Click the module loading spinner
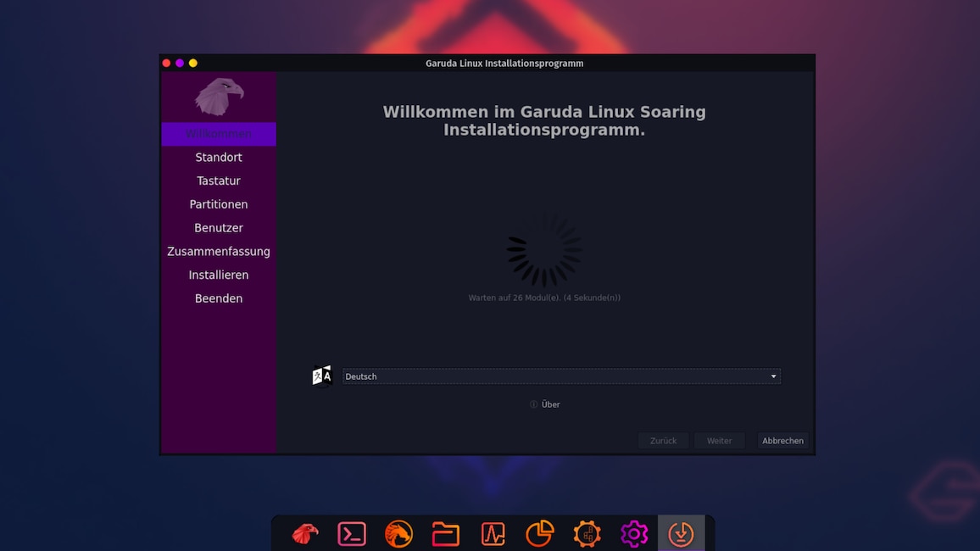The height and width of the screenshot is (551, 980). coord(543,252)
